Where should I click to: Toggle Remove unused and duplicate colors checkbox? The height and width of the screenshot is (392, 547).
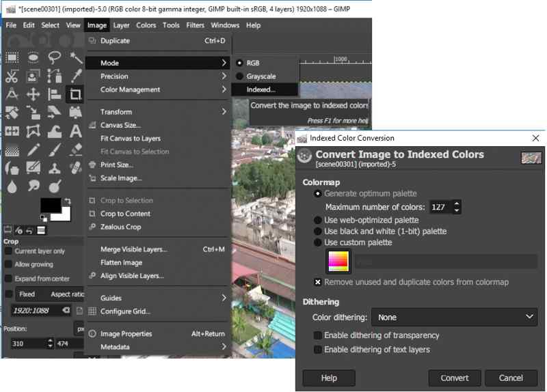[318, 282]
